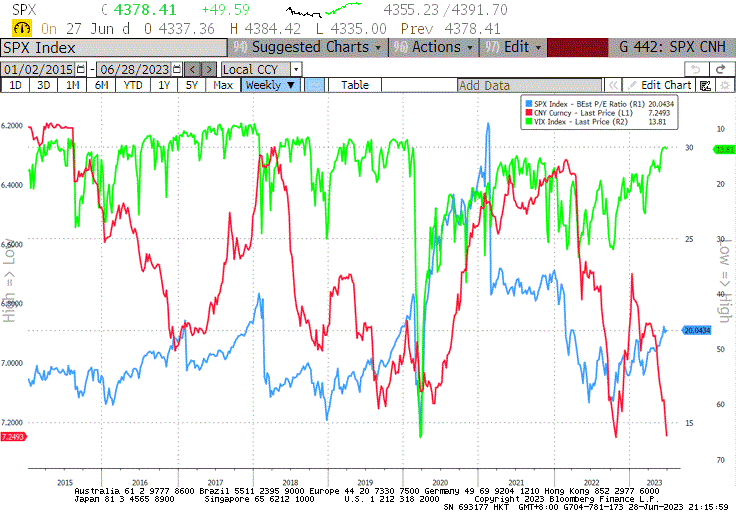
Task: Click the undo arrow icon
Action: point(696,69)
